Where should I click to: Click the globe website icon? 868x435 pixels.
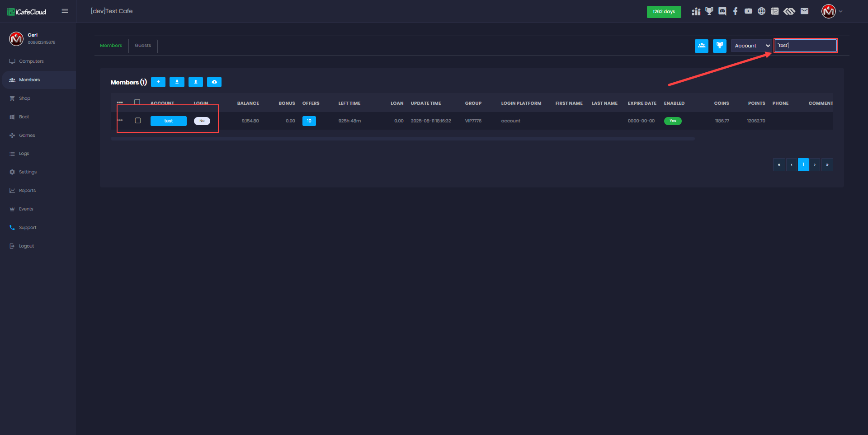[762, 11]
